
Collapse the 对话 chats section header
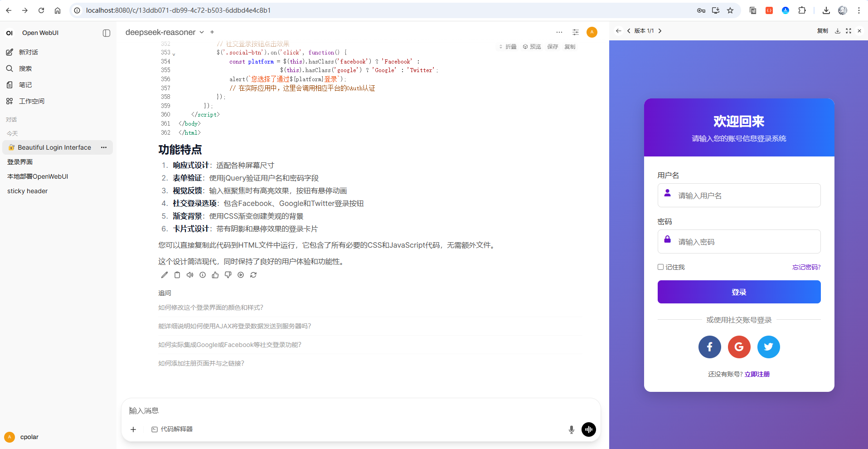pos(11,120)
